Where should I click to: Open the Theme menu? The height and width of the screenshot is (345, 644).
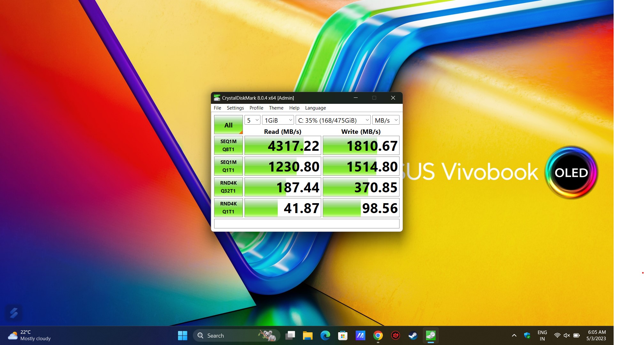pyautogui.click(x=276, y=108)
